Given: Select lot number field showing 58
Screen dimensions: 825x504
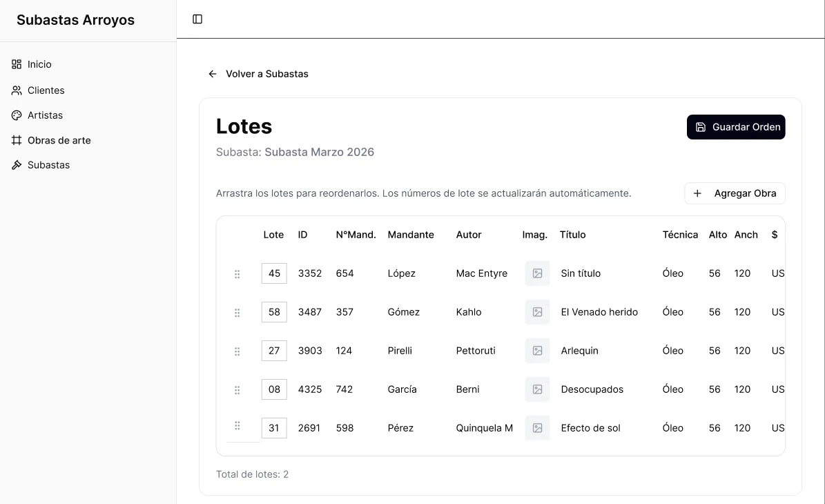Looking at the screenshot, I should 274,312.
